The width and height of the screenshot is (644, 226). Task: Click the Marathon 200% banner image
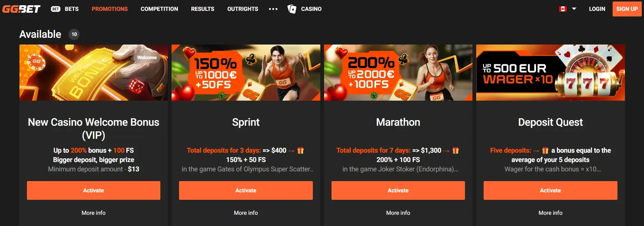(x=398, y=73)
